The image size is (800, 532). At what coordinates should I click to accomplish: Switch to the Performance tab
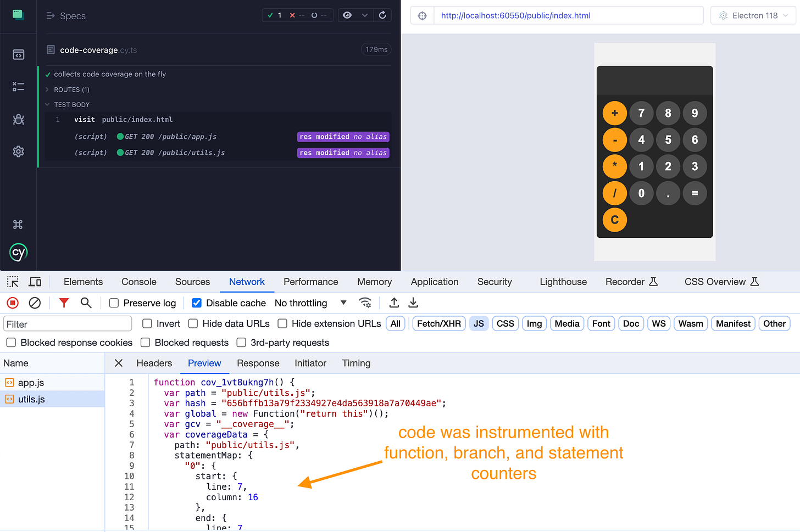311,282
